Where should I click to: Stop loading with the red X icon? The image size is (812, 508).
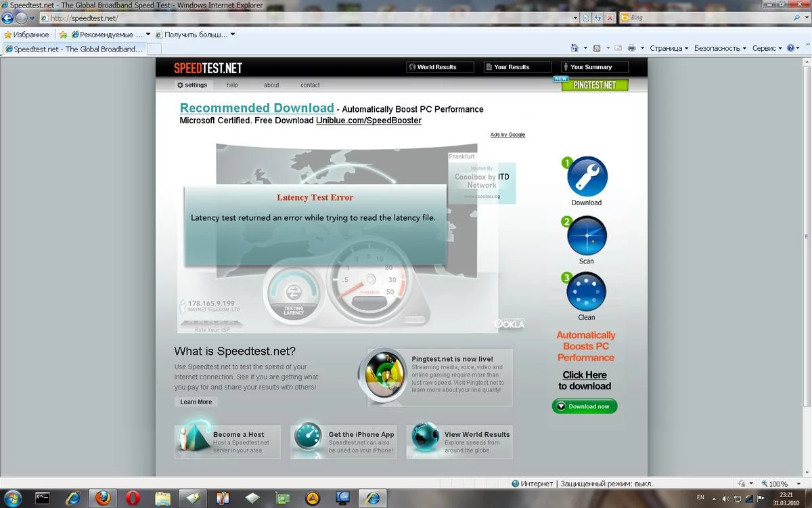[x=610, y=18]
